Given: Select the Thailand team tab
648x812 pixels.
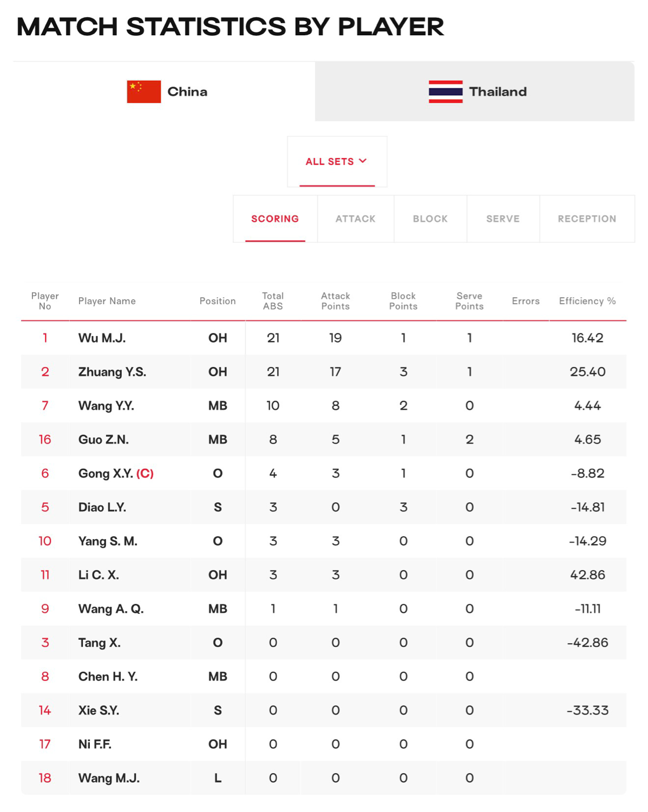Looking at the screenshot, I should pyautogui.click(x=475, y=91).
